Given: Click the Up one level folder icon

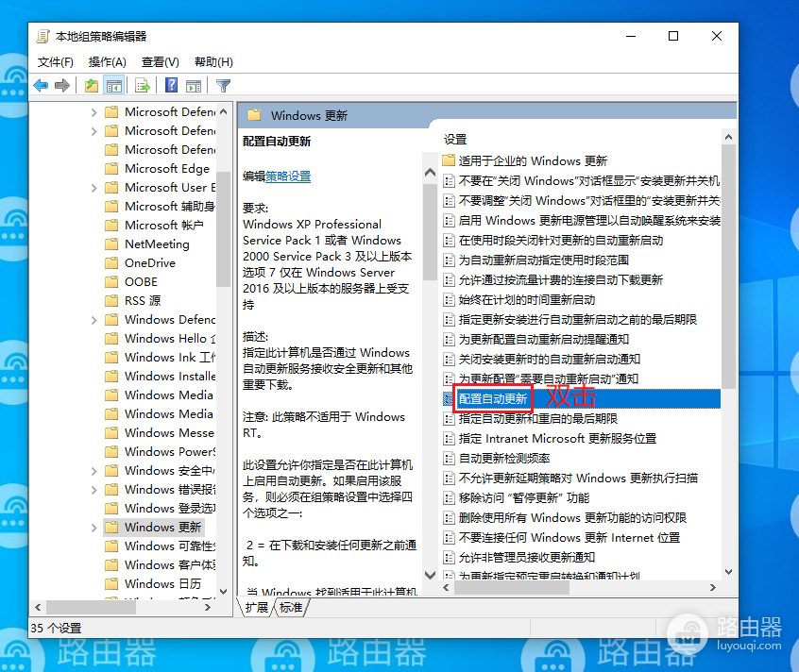Looking at the screenshot, I should (92, 86).
